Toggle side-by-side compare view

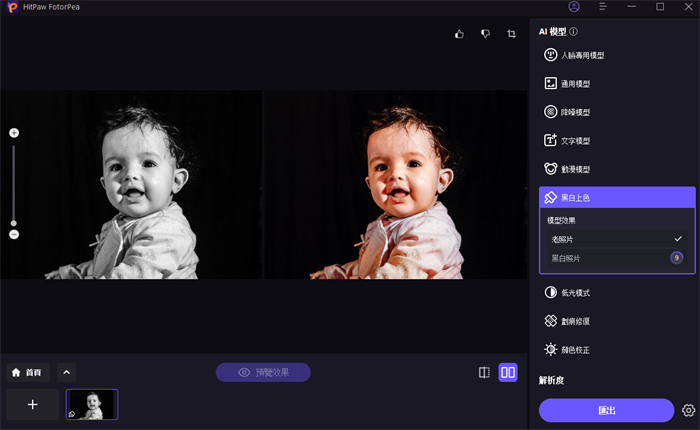pyautogui.click(x=508, y=372)
